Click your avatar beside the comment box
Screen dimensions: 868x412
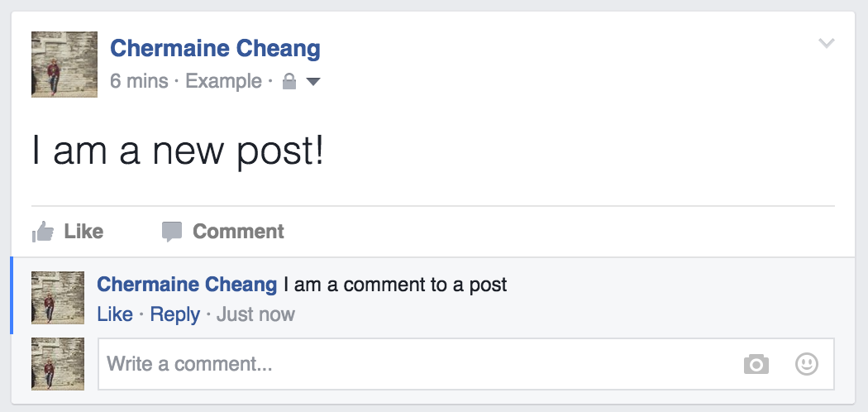pos(58,364)
